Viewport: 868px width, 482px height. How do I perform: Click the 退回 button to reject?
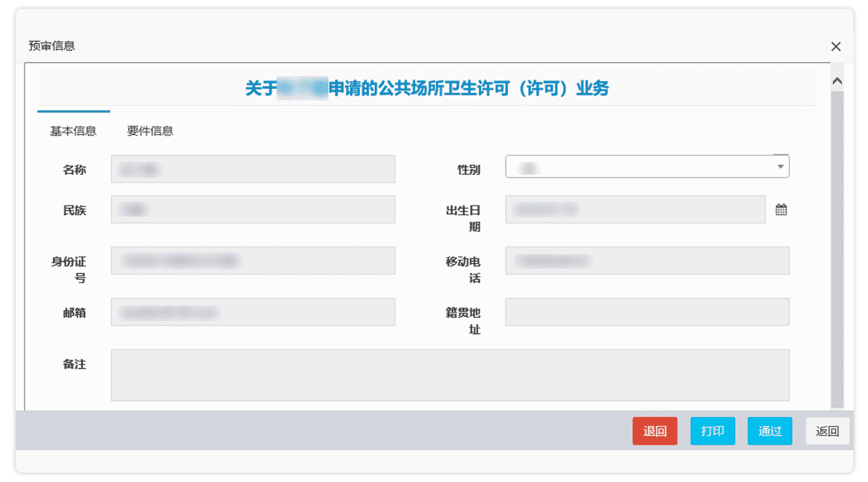654,431
